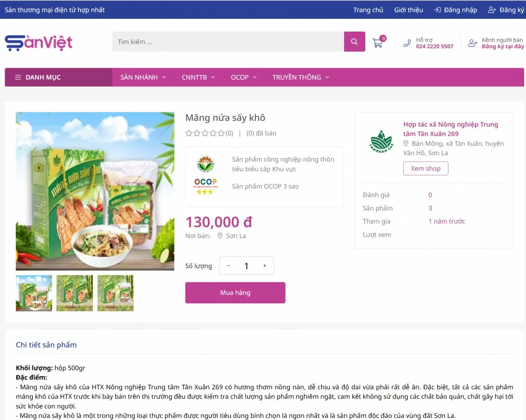Decrease quantity with minus button

tap(228, 266)
